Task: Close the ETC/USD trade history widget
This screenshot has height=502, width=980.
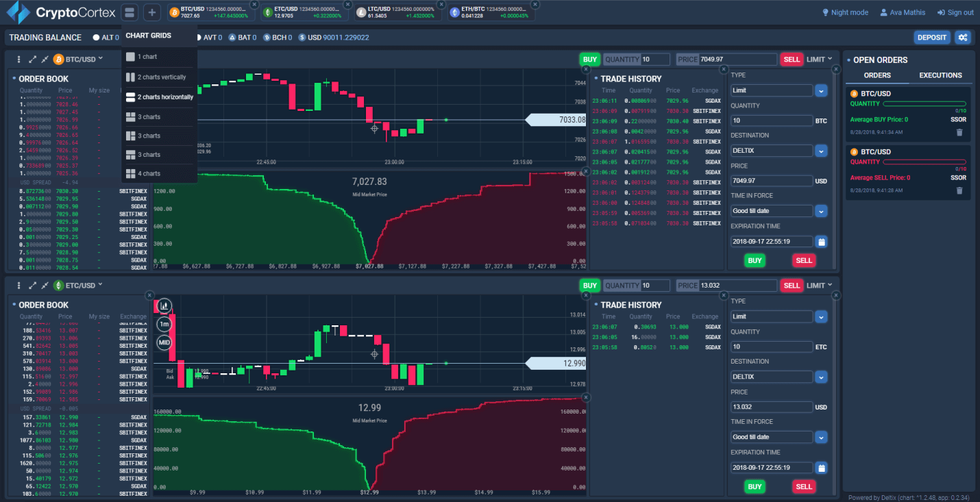Action: click(722, 295)
